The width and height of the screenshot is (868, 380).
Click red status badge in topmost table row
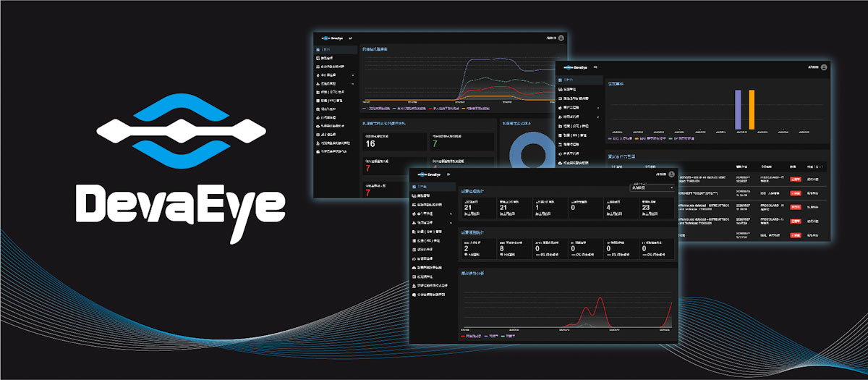tap(796, 177)
